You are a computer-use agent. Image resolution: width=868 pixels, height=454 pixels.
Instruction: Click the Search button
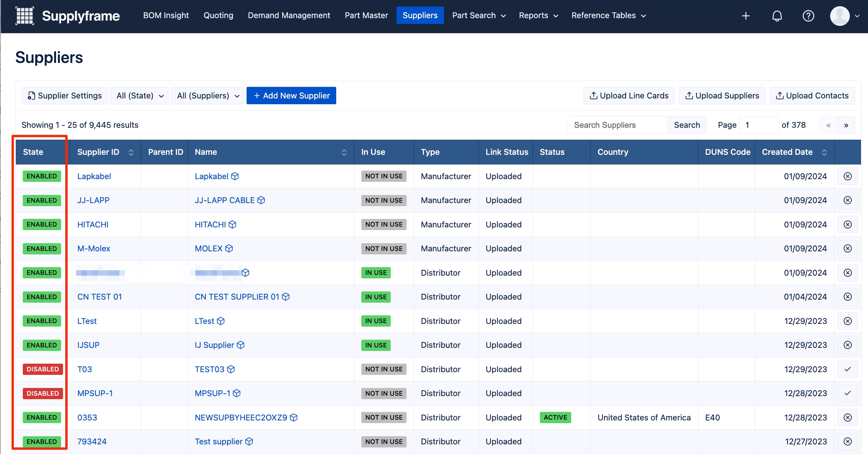click(687, 125)
